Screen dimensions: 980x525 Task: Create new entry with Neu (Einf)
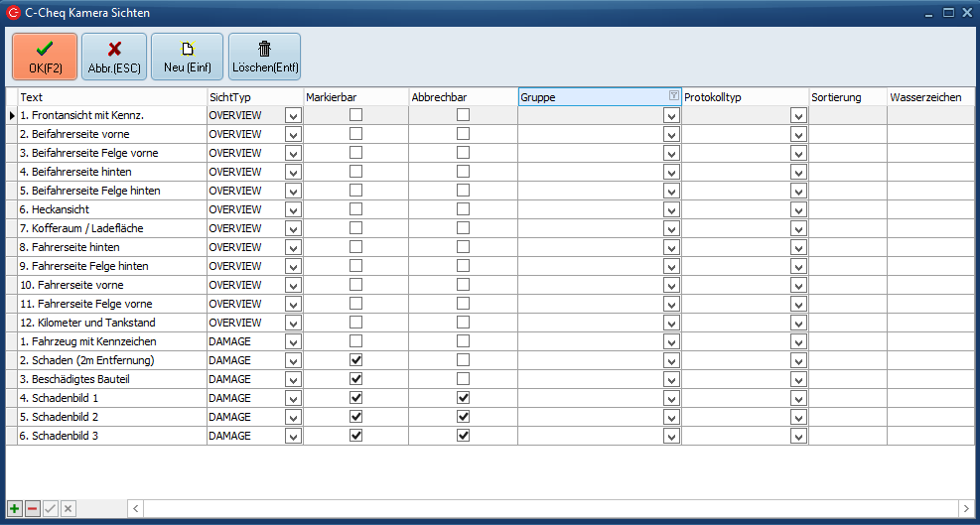coord(187,57)
